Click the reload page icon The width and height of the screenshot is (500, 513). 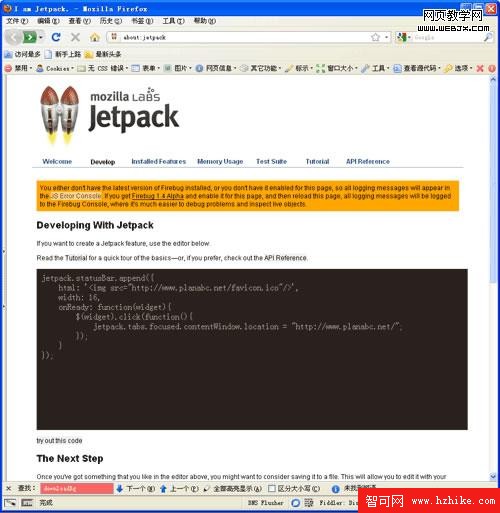point(56,37)
